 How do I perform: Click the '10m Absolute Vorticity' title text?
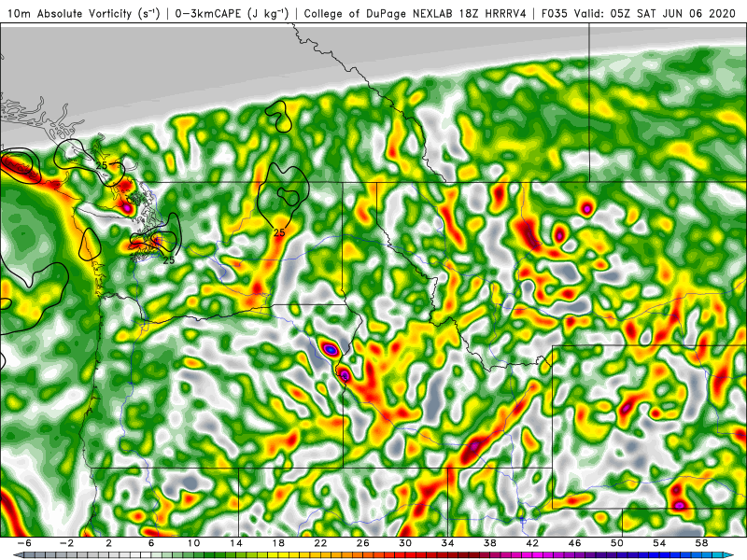click(69, 13)
